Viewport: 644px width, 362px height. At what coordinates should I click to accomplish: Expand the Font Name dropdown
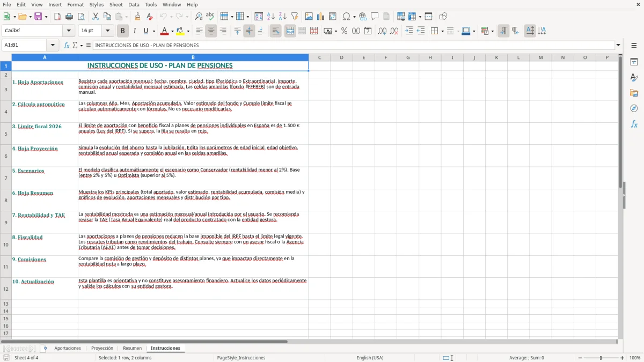69,31
